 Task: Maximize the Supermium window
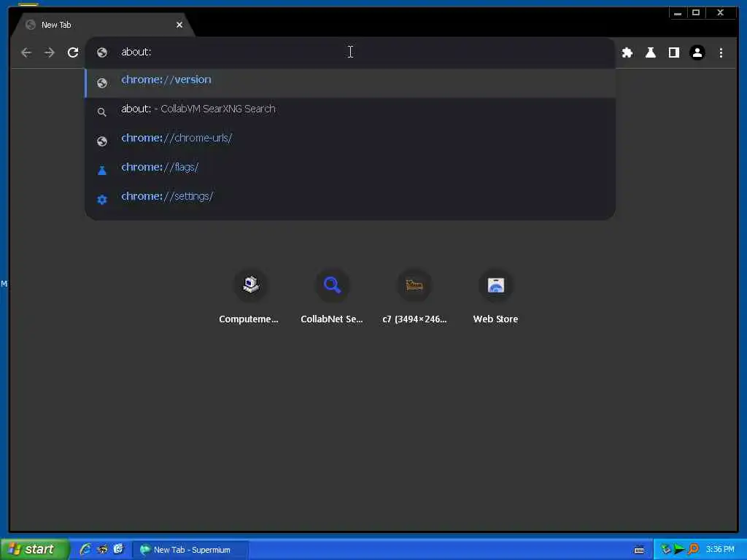coord(695,13)
